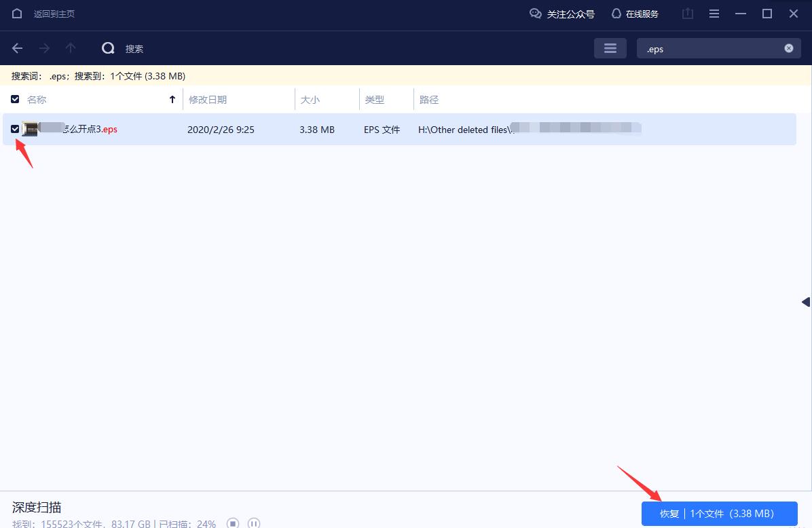The height and width of the screenshot is (528, 812).
Task: Sort by 修改日期 column
Action: [208, 99]
